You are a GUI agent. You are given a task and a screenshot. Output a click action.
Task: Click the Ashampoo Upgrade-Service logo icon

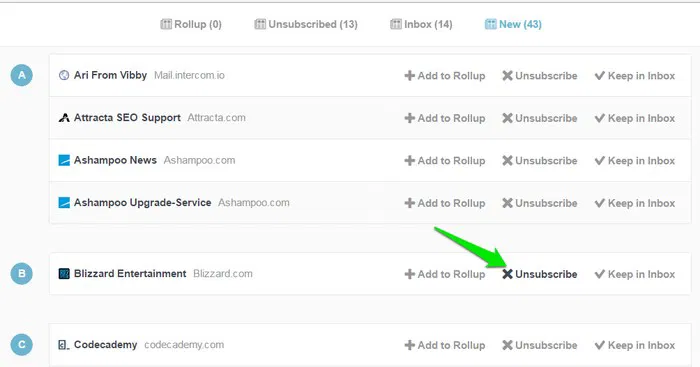[64, 203]
